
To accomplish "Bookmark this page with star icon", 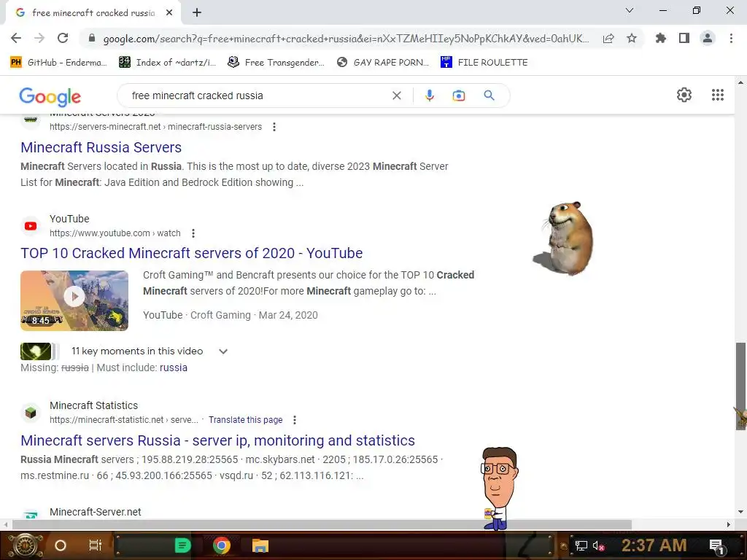I will tap(632, 38).
